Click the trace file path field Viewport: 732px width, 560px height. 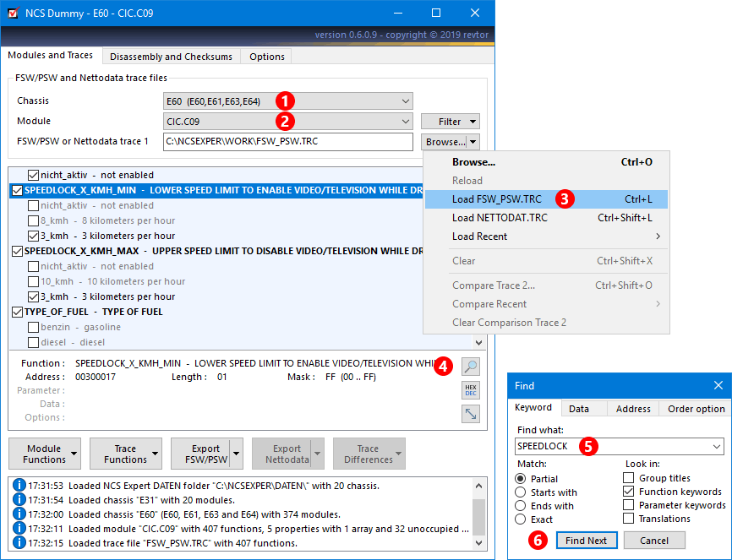pyautogui.click(x=288, y=142)
